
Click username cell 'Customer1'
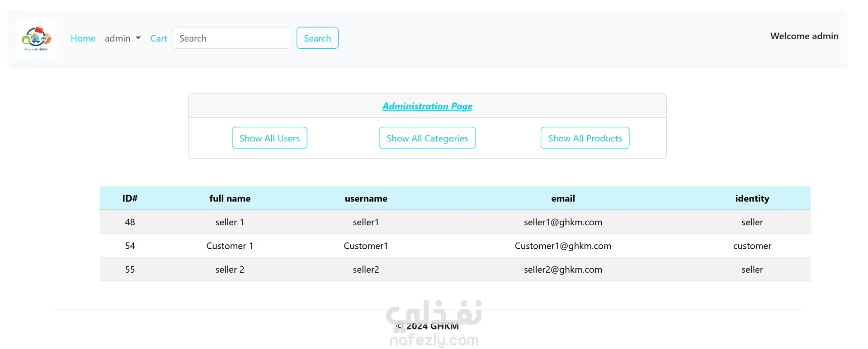[366, 246]
